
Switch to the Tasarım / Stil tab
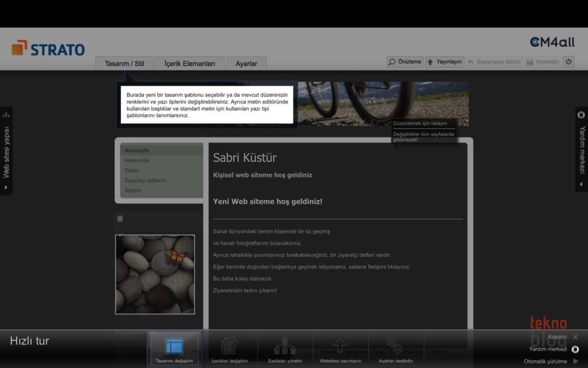point(124,64)
